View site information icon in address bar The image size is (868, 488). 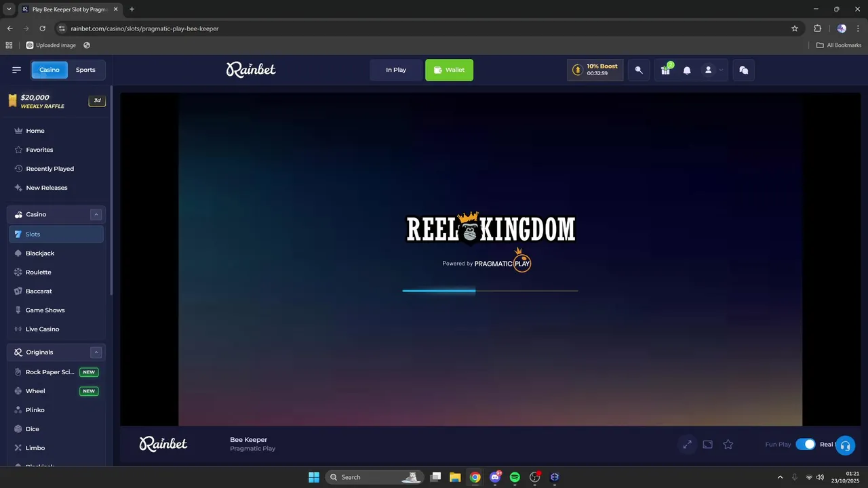click(x=62, y=28)
